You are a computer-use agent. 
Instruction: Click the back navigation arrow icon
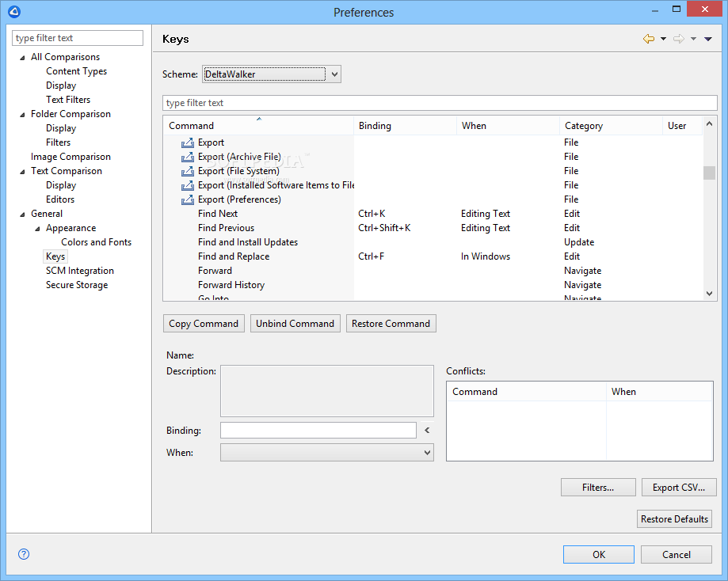pos(649,39)
